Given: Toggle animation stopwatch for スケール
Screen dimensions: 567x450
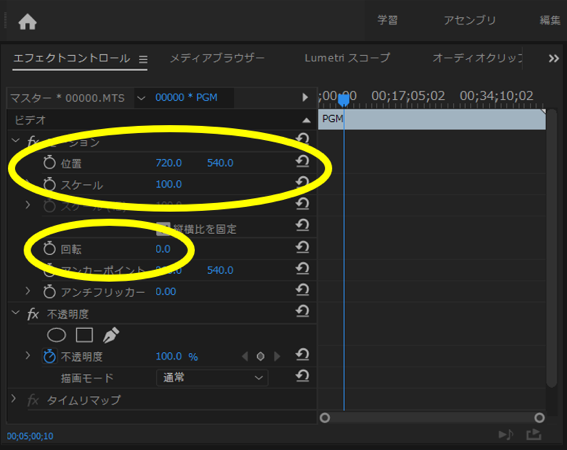Looking at the screenshot, I should (50, 184).
